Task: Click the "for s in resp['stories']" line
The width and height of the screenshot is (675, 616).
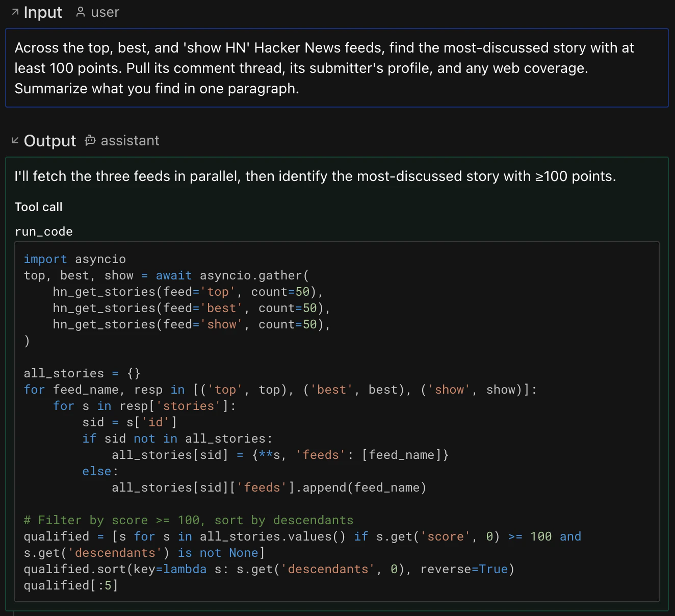Action: point(144,406)
